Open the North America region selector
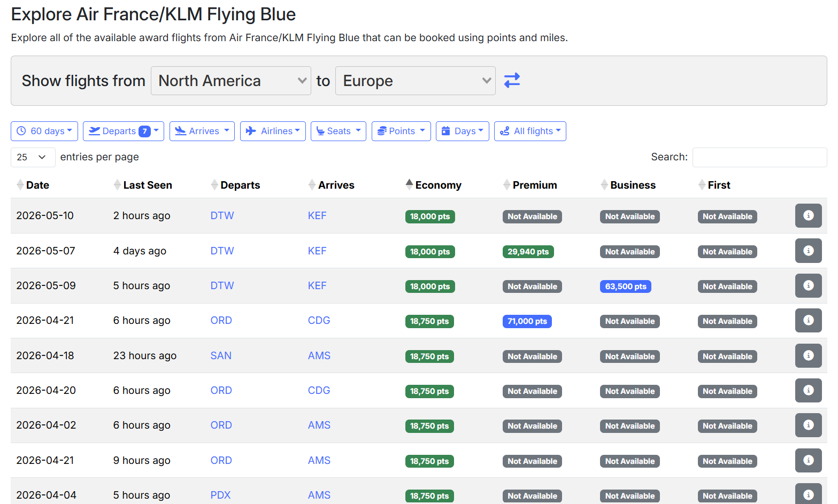Image resolution: width=838 pixels, height=504 pixels. point(230,80)
